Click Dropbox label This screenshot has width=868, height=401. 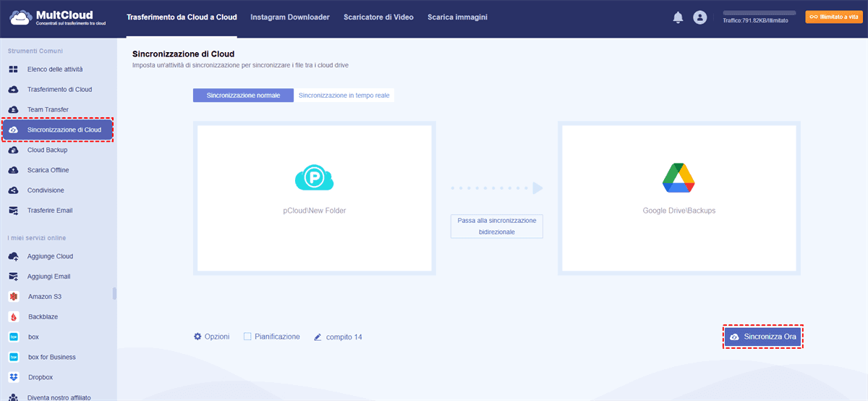pos(41,377)
